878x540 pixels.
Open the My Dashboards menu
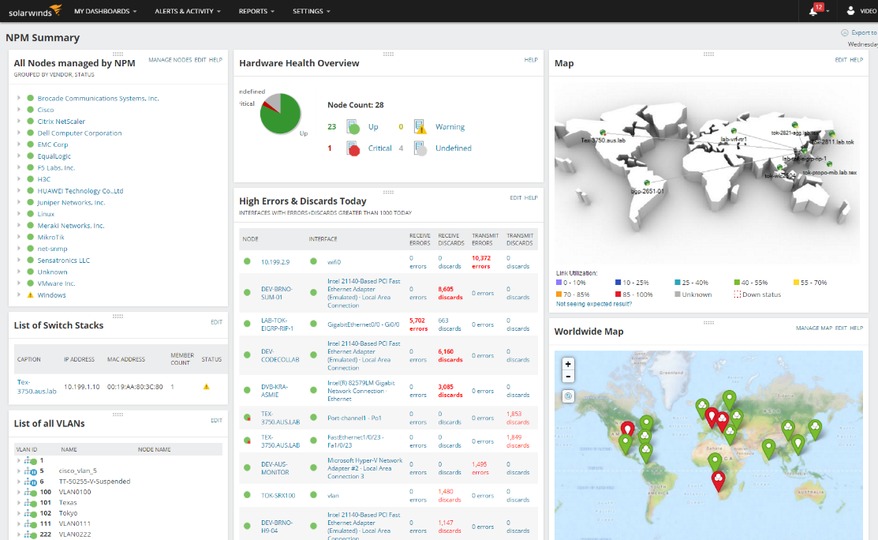106,11
